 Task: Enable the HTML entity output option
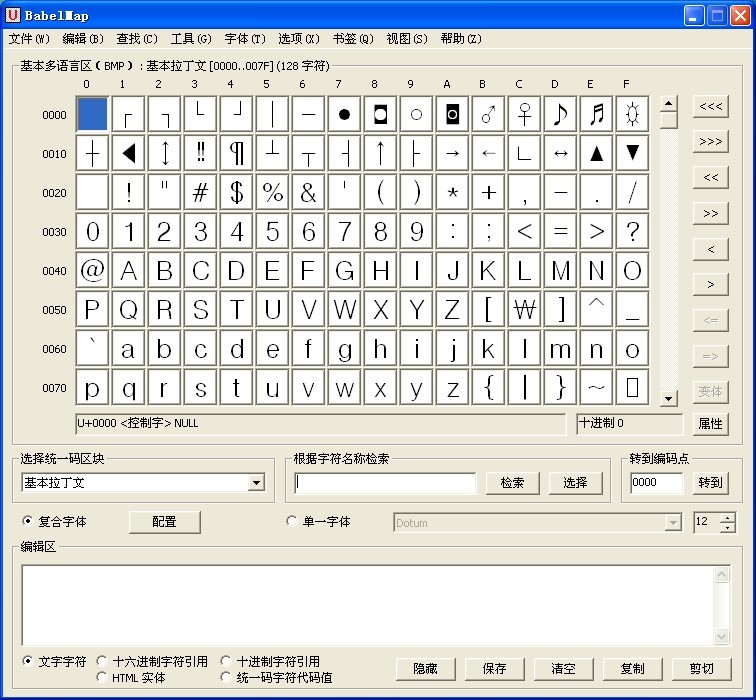[x=102, y=677]
